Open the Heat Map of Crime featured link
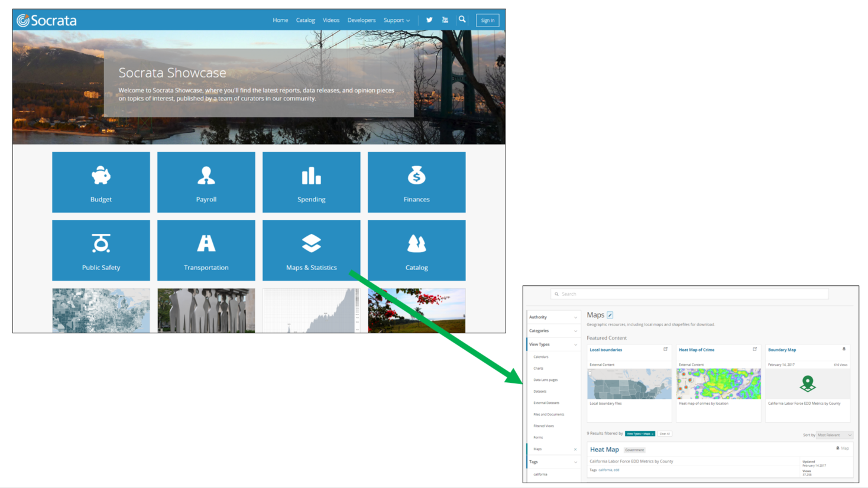This screenshot has width=868, height=488. [697, 350]
